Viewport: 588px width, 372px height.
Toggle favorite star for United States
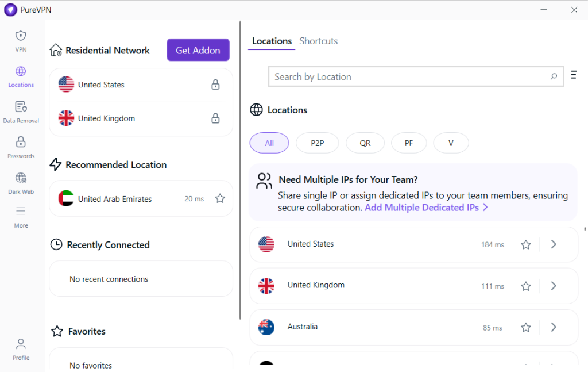pos(525,244)
